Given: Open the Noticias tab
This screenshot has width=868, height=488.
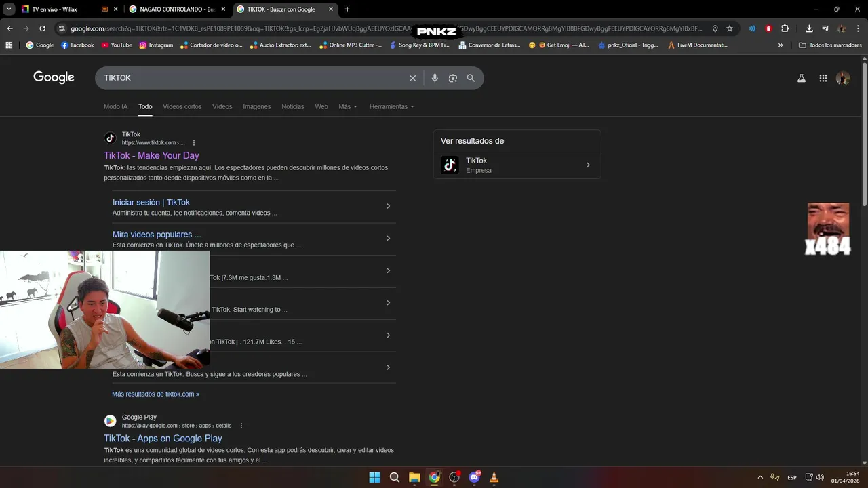Looking at the screenshot, I should pos(293,106).
